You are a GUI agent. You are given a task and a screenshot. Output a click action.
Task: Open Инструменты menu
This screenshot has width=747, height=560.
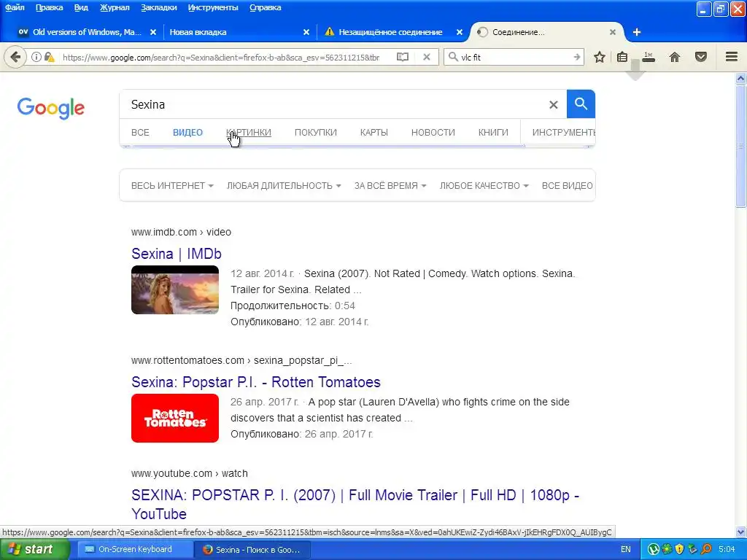point(213,7)
